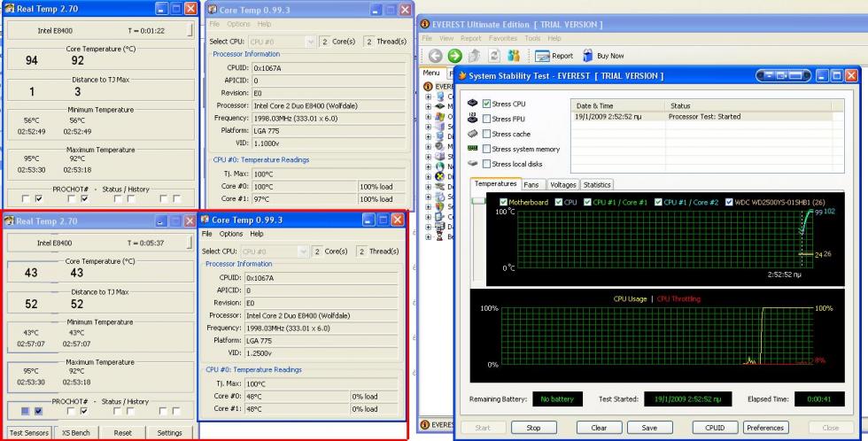Click the globe Network icon in EVEREST tree

pyautogui.click(x=439, y=166)
